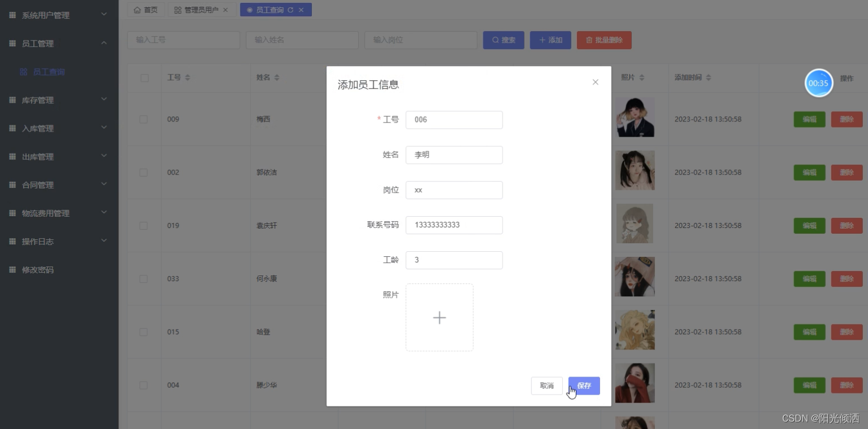Click the photo thumbnail in 009 row
Viewport: 868px width, 429px height.
[x=635, y=117]
